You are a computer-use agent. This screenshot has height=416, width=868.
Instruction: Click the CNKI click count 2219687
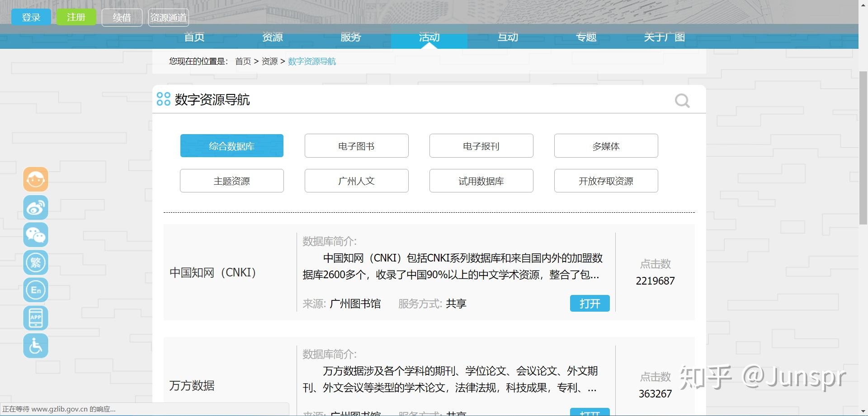coord(655,281)
